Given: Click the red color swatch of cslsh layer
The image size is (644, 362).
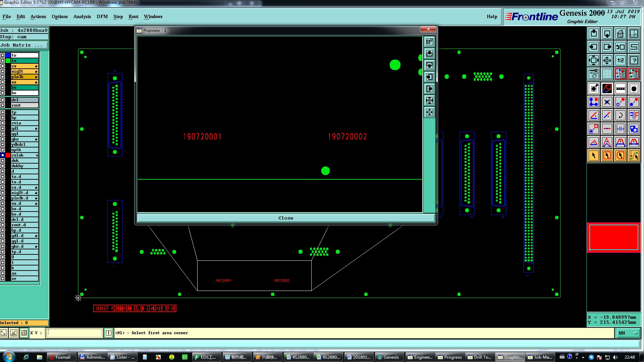Looking at the screenshot, I should [x=8, y=155].
